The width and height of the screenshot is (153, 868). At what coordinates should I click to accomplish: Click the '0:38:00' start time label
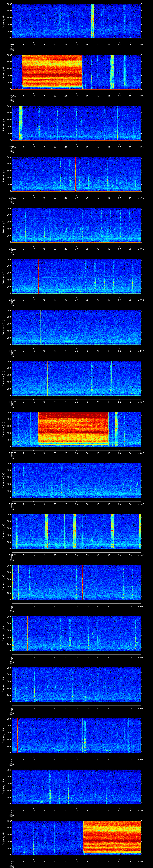pos(12,402)
